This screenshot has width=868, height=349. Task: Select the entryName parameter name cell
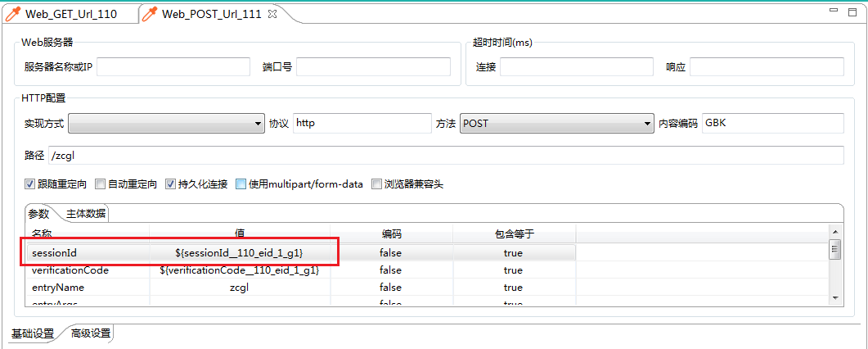[x=88, y=288]
